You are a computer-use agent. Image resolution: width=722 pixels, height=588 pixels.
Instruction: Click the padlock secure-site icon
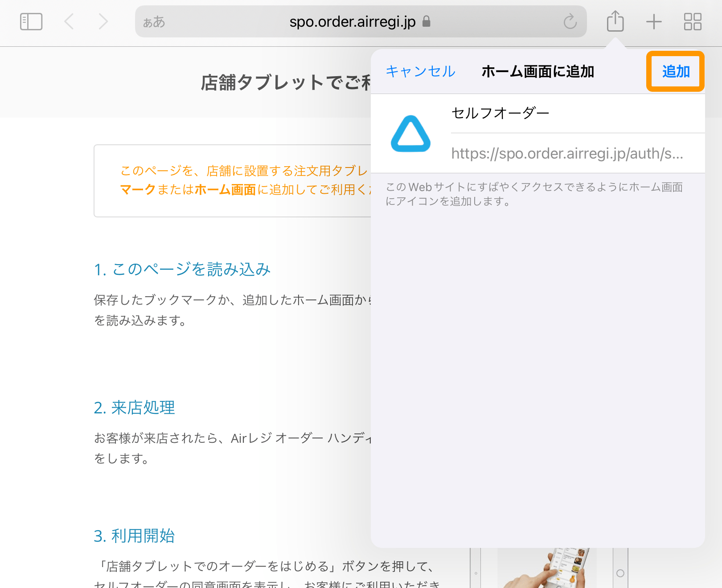[427, 21]
